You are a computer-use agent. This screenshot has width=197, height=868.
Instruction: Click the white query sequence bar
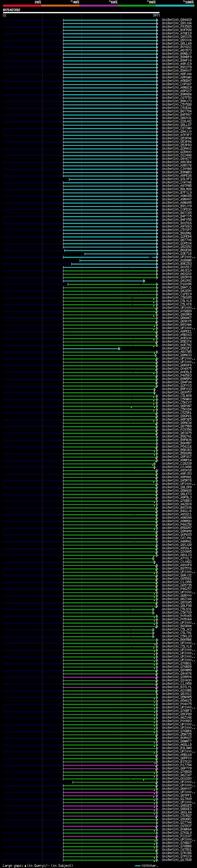click(x=81, y=13)
